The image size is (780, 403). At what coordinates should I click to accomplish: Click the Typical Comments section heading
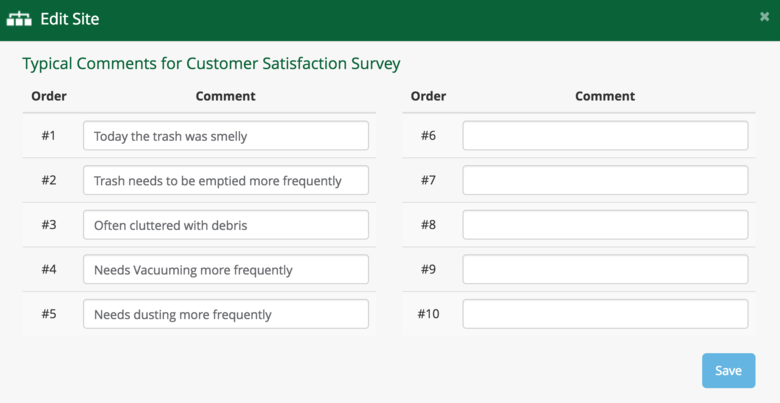[211, 64]
